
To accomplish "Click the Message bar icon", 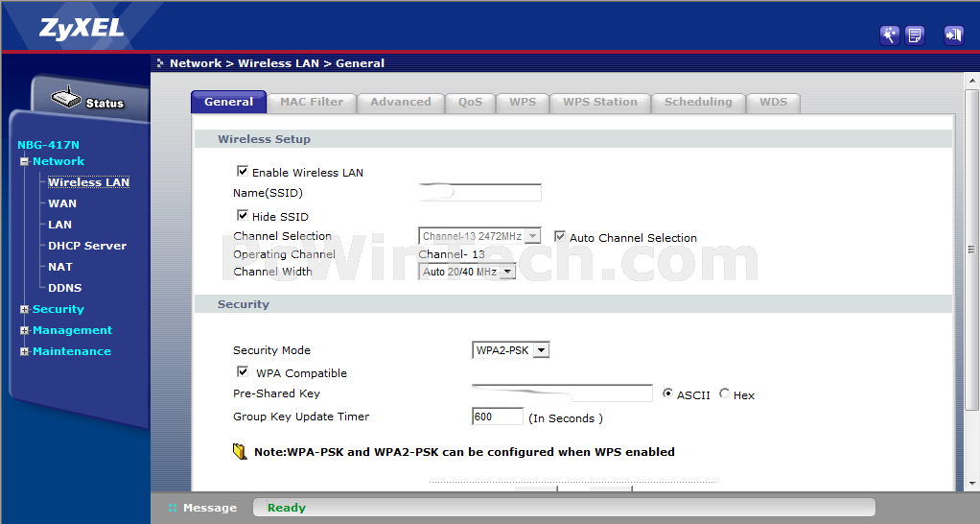I will (x=173, y=508).
